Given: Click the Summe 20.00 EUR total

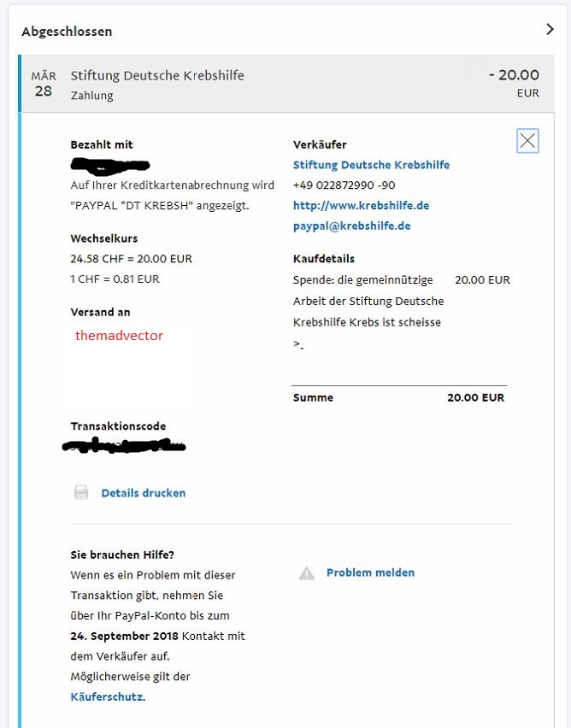Looking at the screenshot, I should click(398, 397).
